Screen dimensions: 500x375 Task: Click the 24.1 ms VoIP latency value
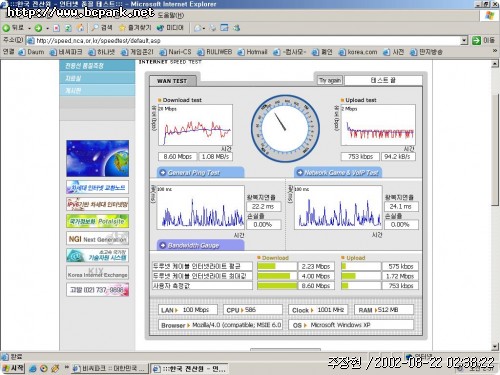pos(401,207)
